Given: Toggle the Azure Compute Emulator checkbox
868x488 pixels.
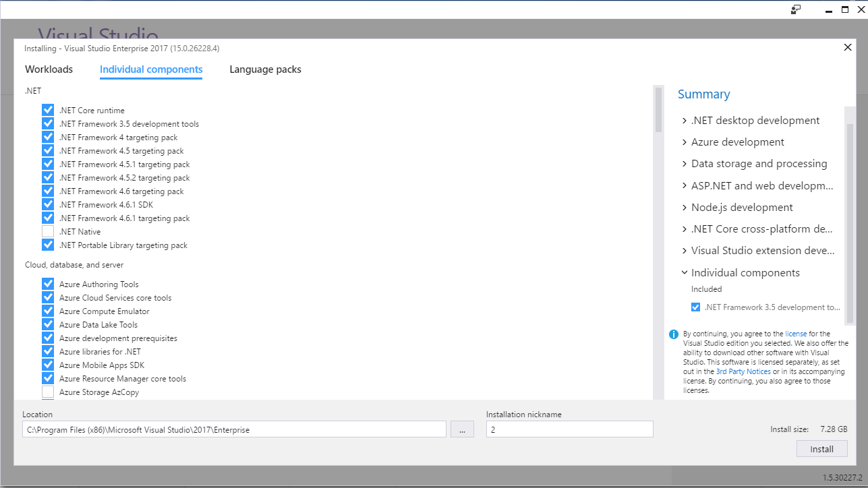Looking at the screenshot, I should coord(48,311).
